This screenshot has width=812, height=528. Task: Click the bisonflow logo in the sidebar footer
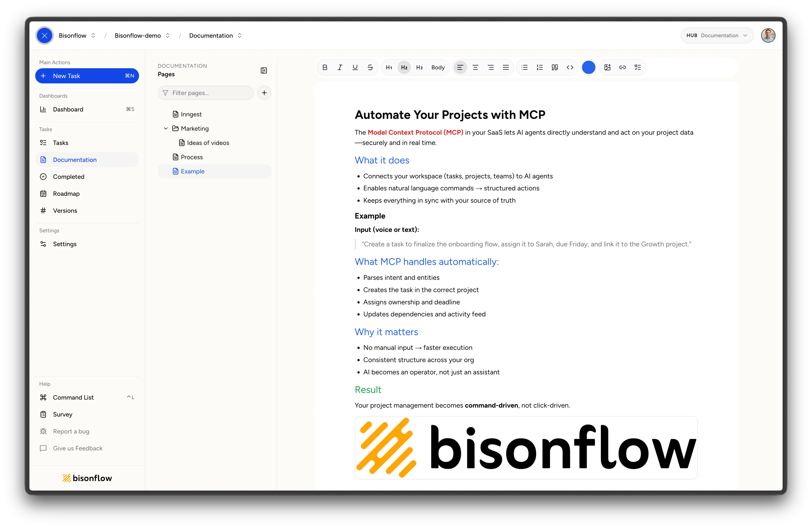pyautogui.click(x=87, y=478)
